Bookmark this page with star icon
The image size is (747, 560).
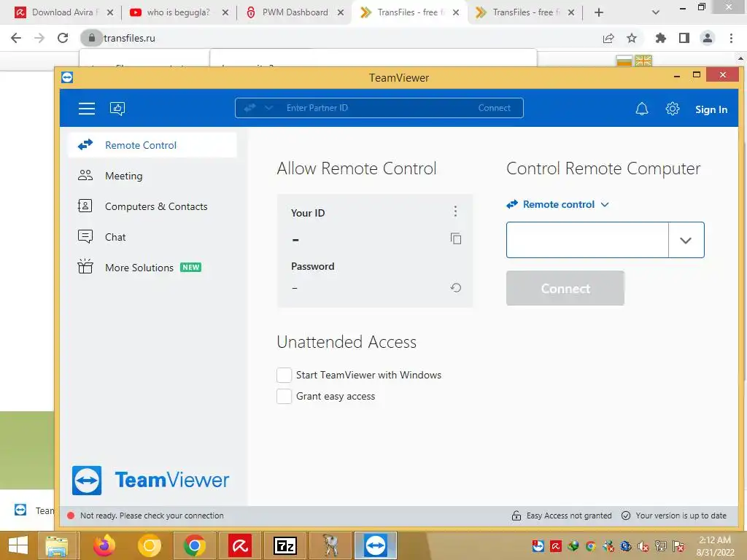(x=632, y=38)
